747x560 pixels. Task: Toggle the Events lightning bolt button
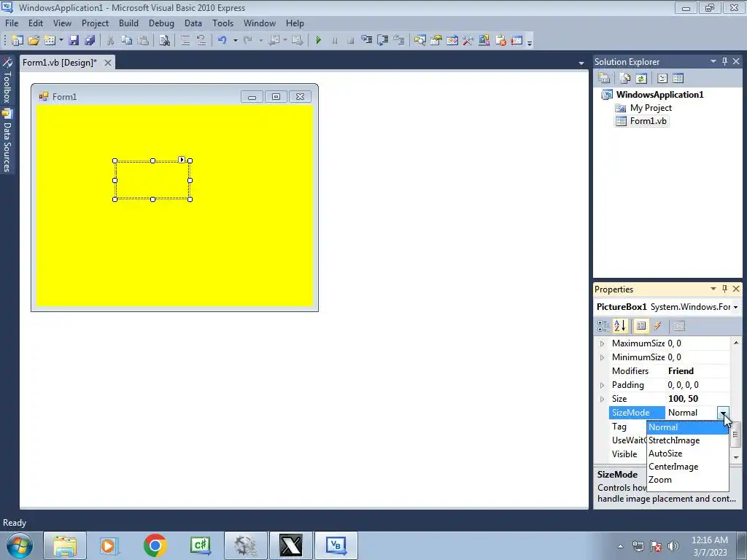tap(657, 326)
